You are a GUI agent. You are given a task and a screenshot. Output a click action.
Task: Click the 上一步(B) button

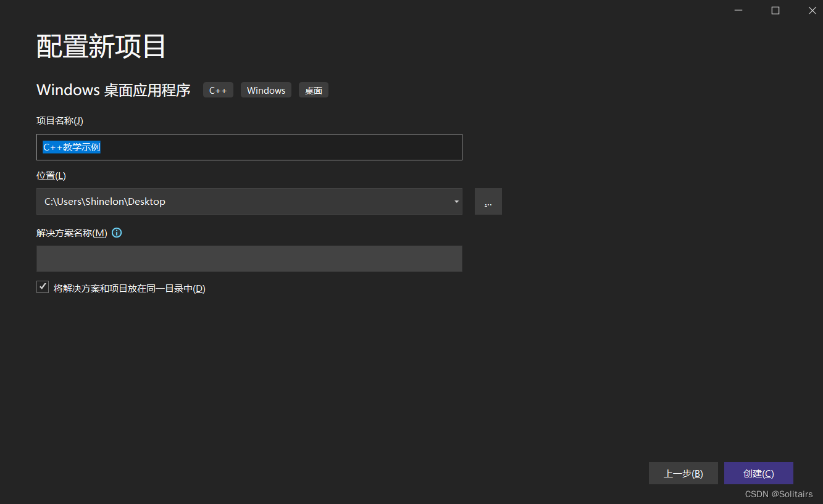pos(683,474)
